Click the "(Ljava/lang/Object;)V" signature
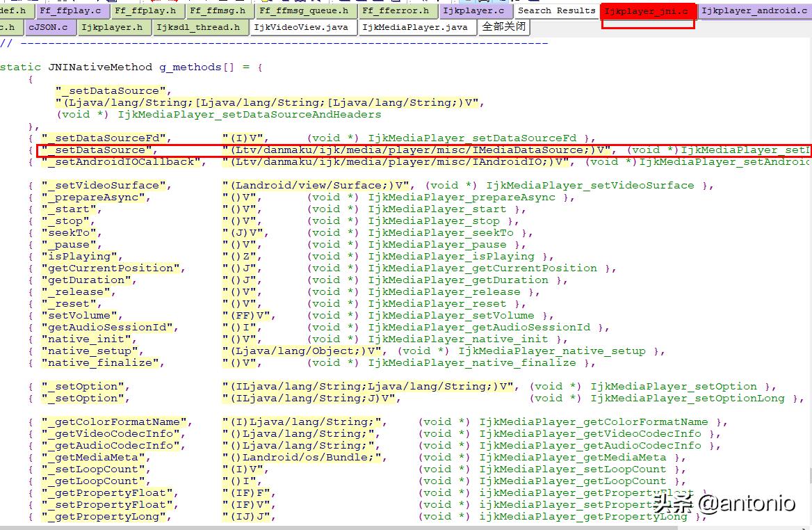 (302, 351)
